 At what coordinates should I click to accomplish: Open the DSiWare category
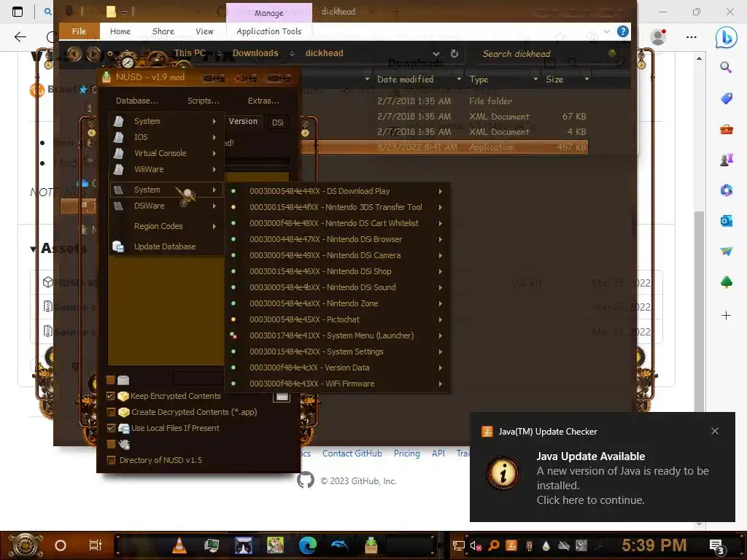coord(166,206)
